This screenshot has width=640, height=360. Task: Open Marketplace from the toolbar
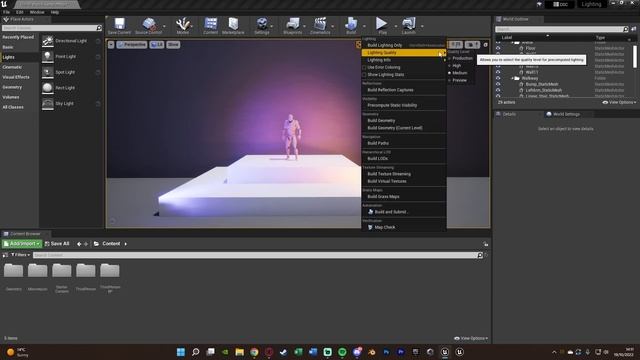(x=233, y=25)
